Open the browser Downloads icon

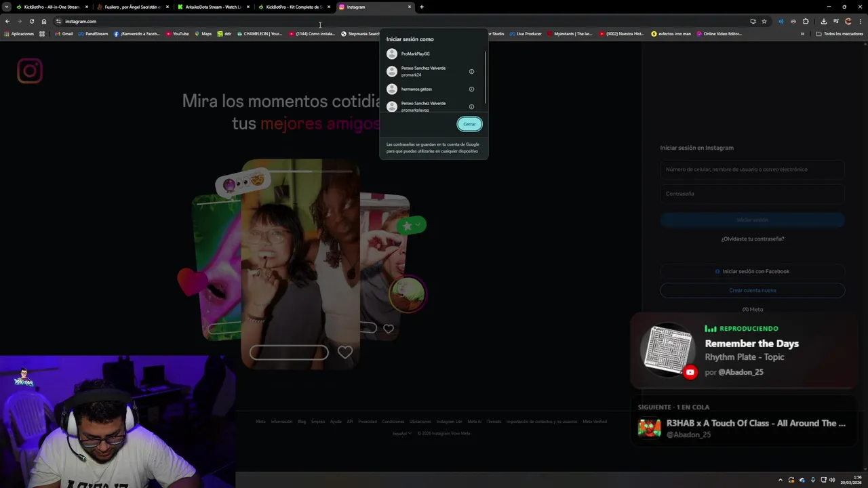824,21
